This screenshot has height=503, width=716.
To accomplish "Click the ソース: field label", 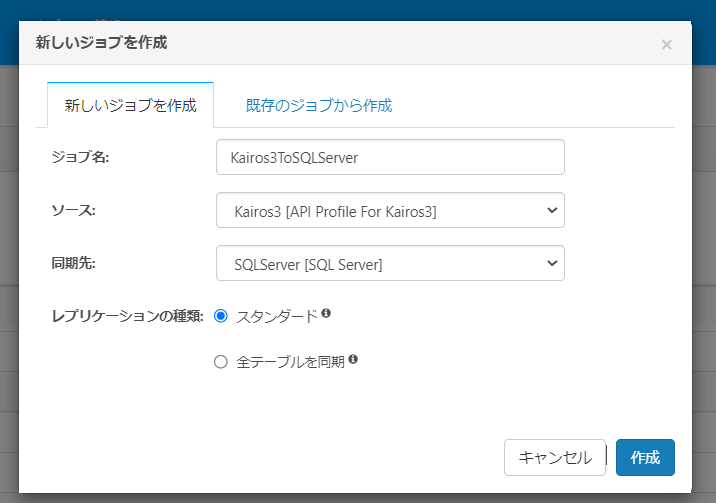I will pos(73,211).
